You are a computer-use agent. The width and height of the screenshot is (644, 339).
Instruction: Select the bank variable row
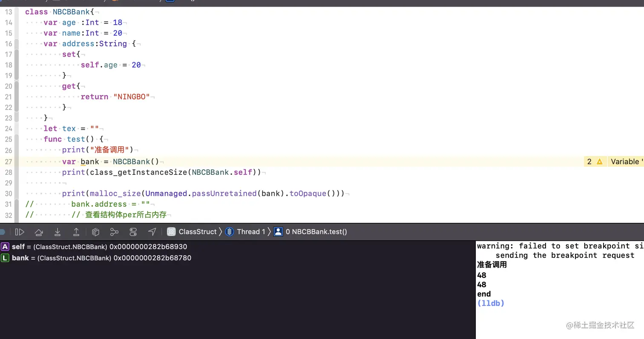[x=238, y=258]
